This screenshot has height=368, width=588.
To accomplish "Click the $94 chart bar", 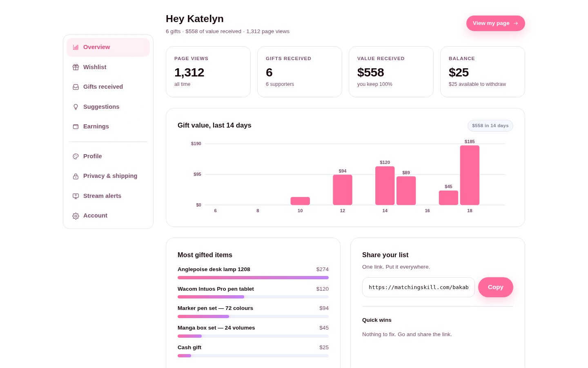I will 343,190.
